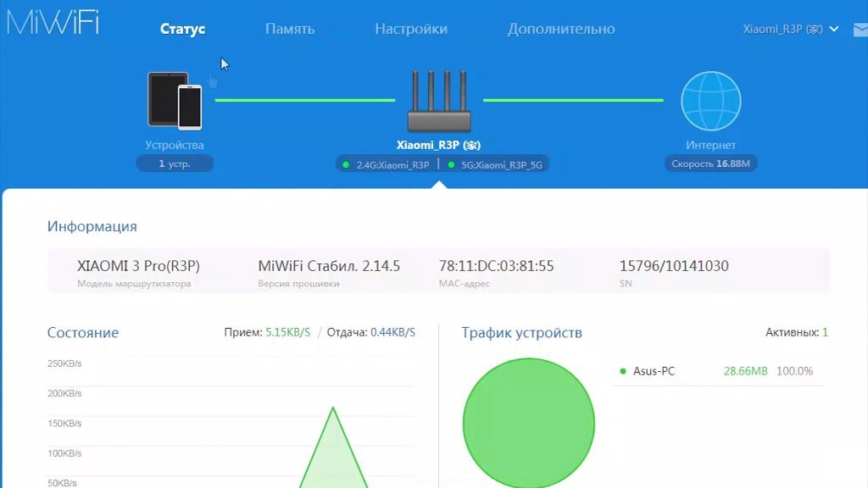Click the MAC address 78:11:DC:03:81:55
868x488 pixels.
click(x=496, y=266)
